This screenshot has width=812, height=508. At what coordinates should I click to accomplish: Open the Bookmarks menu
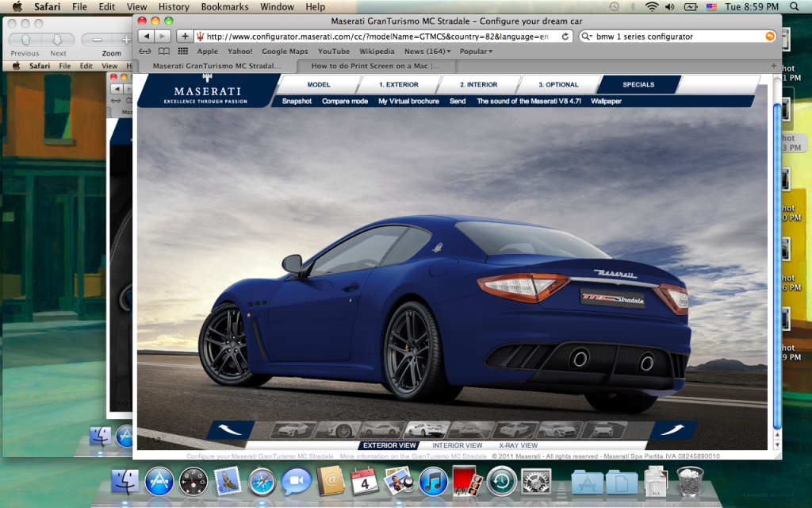pos(224,6)
